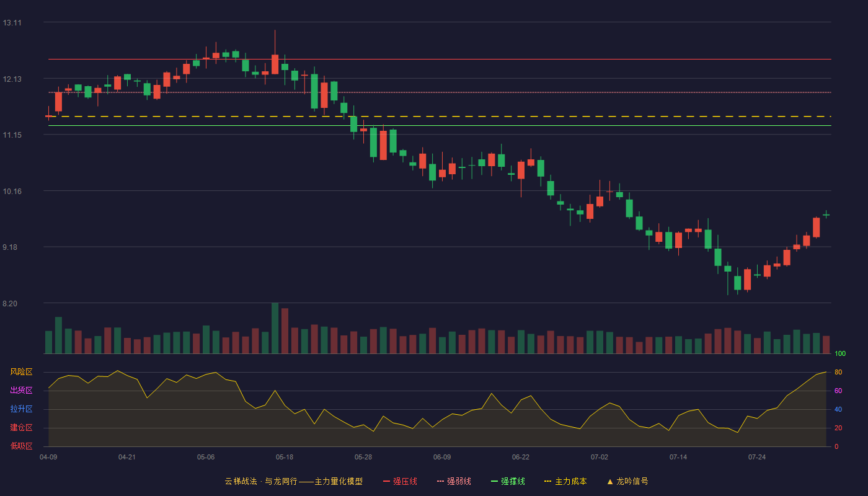Select the 拉升区 zone label

pyautogui.click(x=21, y=409)
